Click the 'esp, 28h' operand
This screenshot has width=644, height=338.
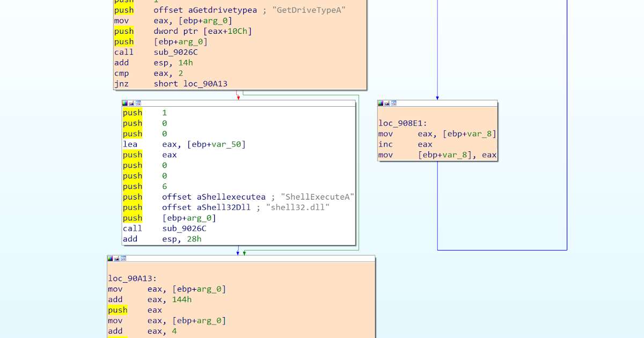[x=182, y=239]
